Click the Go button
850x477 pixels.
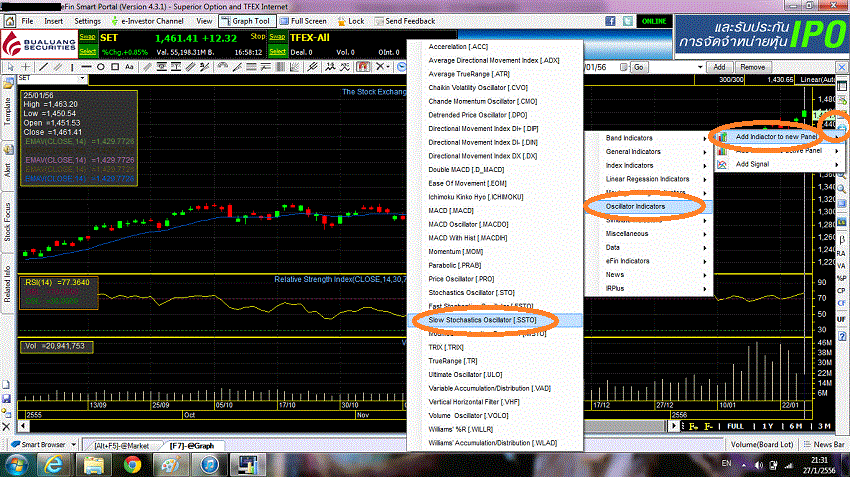[x=639, y=67]
